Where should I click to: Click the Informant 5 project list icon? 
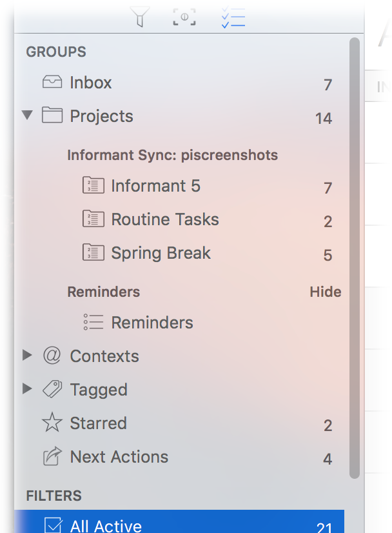coord(93,186)
